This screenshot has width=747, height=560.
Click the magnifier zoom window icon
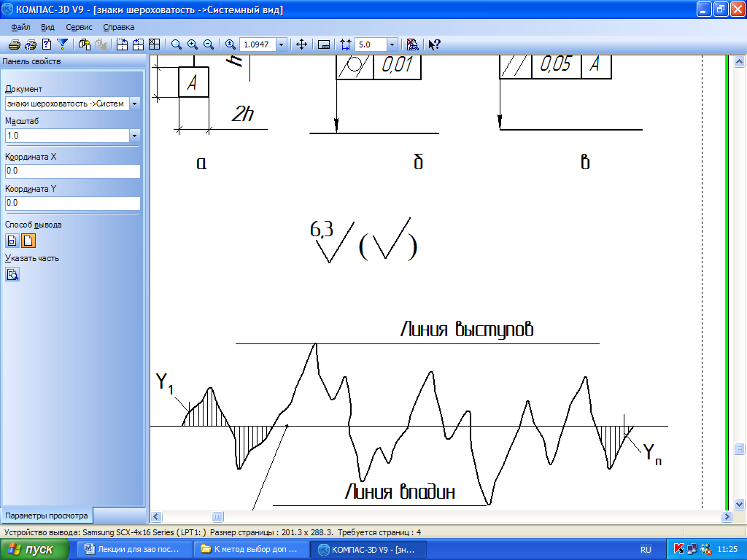point(177,44)
